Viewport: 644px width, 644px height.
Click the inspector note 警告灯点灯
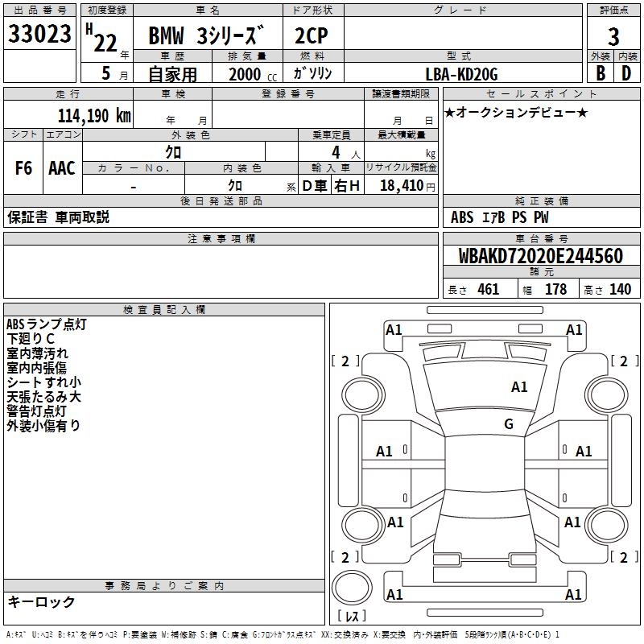[x=36, y=411]
